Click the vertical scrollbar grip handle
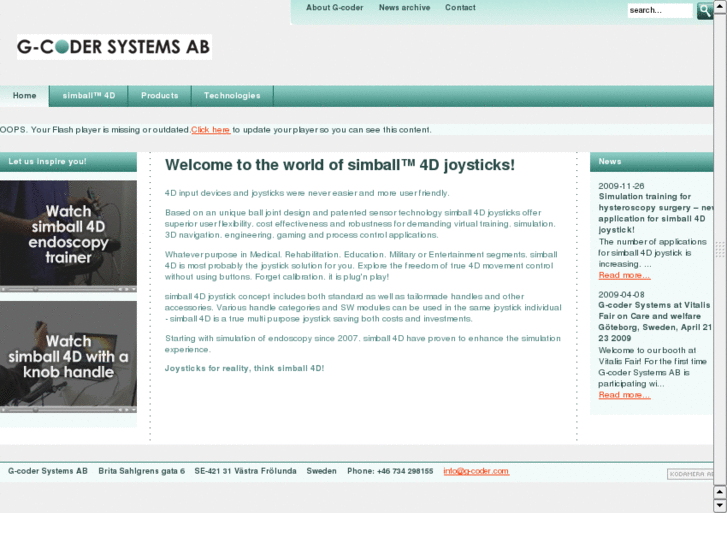 [x=720, y=250]
